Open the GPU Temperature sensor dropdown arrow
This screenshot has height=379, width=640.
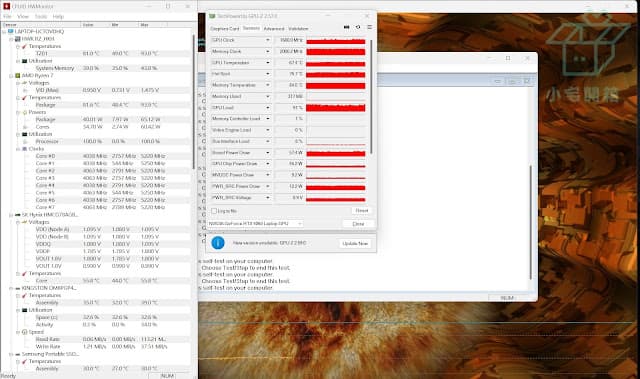click(x=268, y=63)
